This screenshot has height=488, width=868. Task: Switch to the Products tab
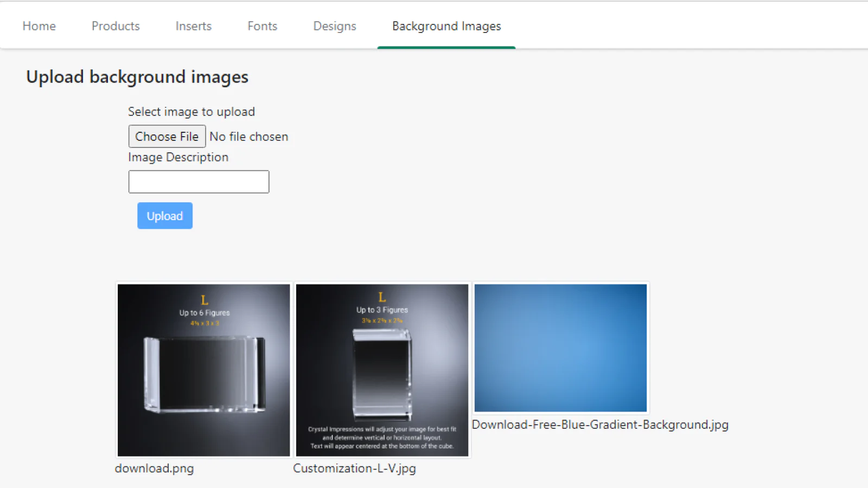(x=116, y=26)
